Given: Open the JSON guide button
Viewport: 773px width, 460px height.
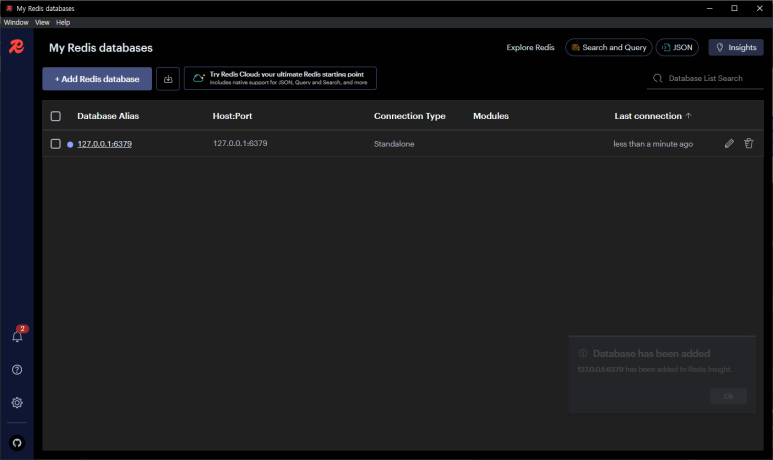Looking at the screenshot, I should [677, 47].
